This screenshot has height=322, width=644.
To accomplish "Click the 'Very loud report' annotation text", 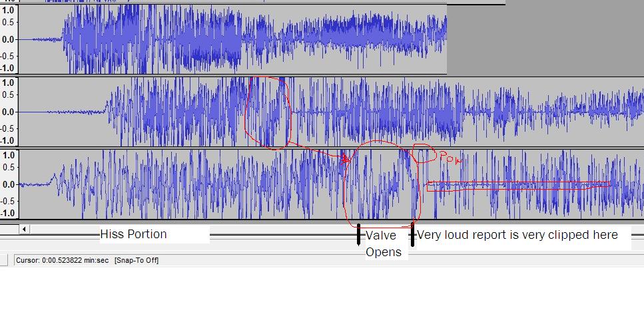I will pos(517,235).
